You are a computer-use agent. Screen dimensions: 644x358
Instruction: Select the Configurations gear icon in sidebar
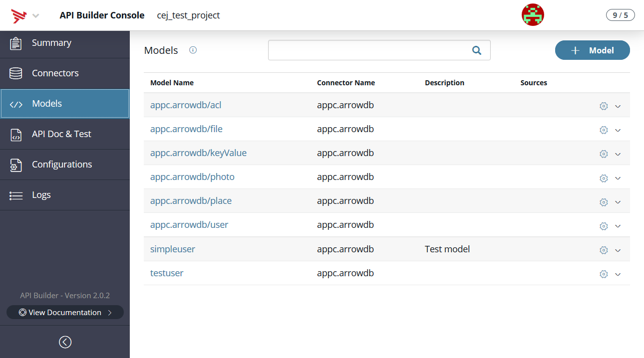click(x=15, y=164)
